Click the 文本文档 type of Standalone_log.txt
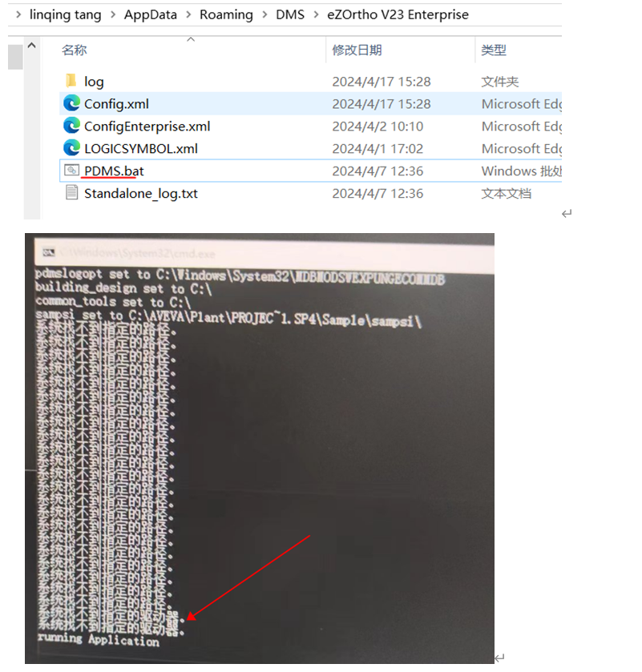Image resolution: width=642 pixels, height=672 pixels. coord(506,193)
